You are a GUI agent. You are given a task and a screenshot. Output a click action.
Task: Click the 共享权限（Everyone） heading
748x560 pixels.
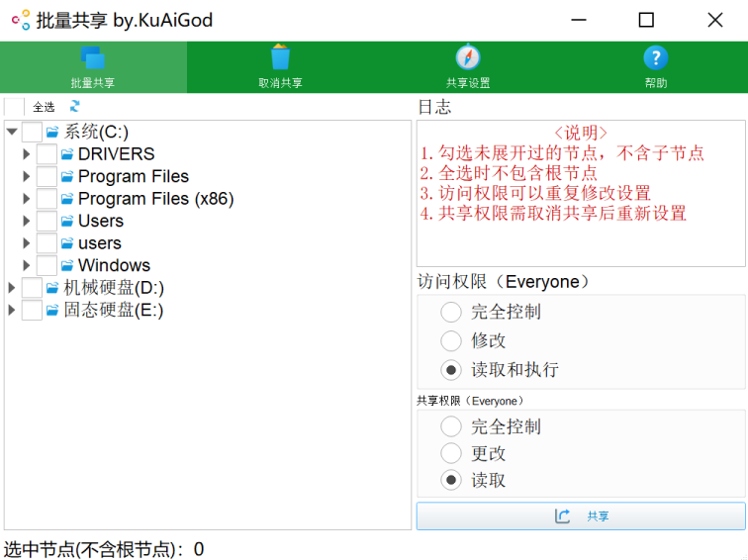tap(470, 401)
